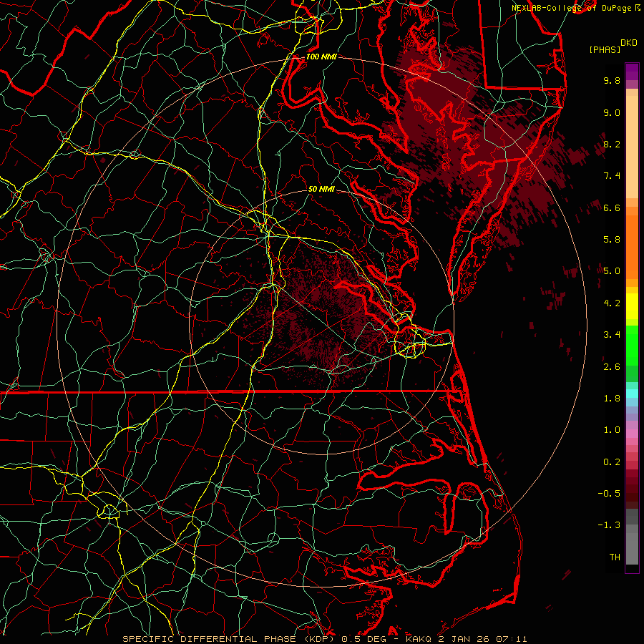Click the 50 NMI range ring label
644x644 pixels.
pos(321,189)
